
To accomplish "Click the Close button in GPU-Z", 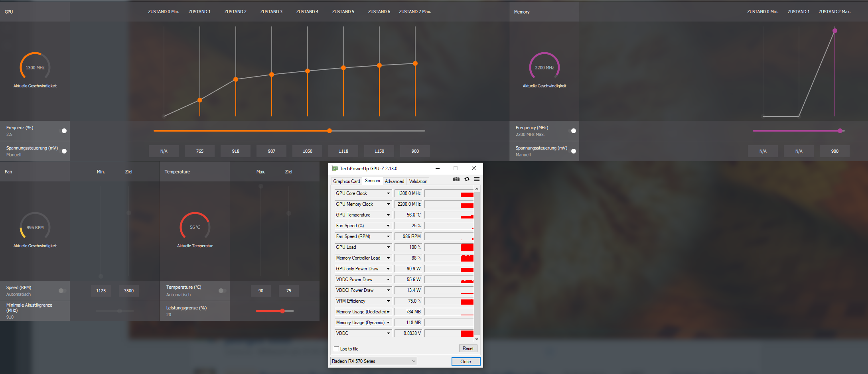I will click(466, 362).
